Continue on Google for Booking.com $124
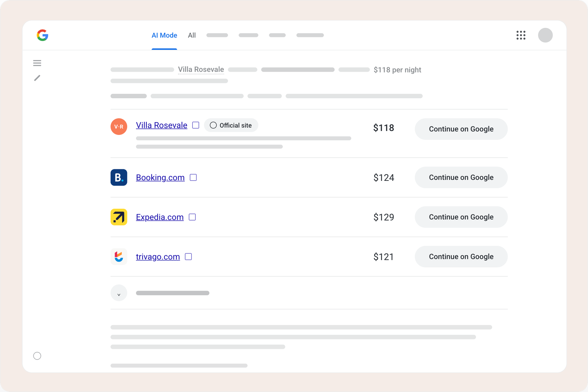Viewport: 588px width, 392px height. point(461,177)
